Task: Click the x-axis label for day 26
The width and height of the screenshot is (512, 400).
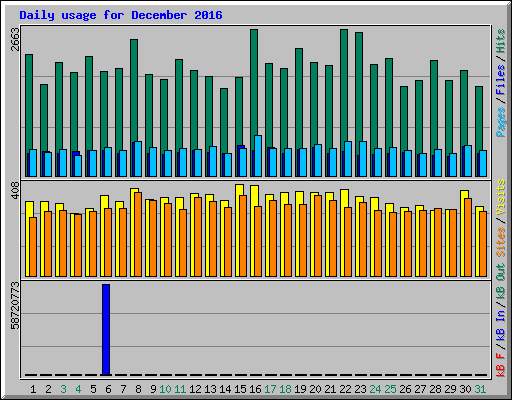Action: [405, 389]
